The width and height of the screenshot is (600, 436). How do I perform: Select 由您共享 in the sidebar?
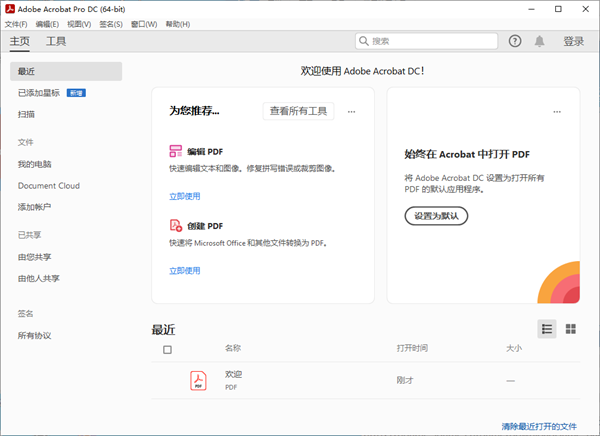tap(34, 257)
